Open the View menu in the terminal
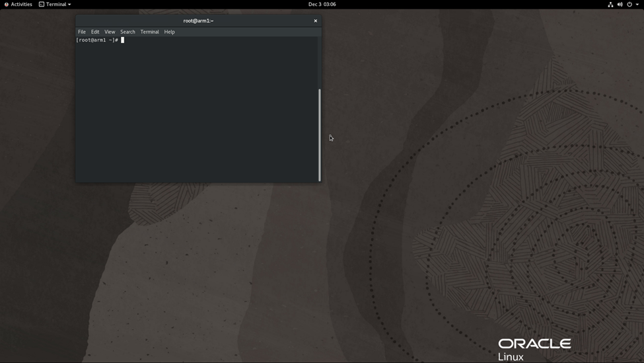644x363 pixels. click(x=110, y=32)
